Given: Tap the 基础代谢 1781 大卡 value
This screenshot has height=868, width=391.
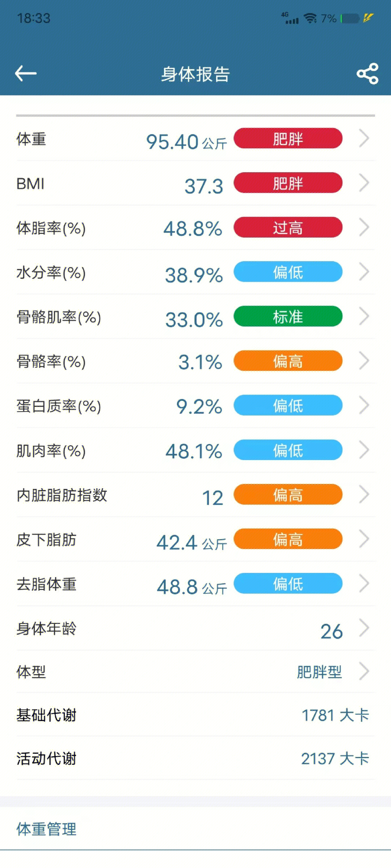Looking at the screenshot, I should point(335,715).
